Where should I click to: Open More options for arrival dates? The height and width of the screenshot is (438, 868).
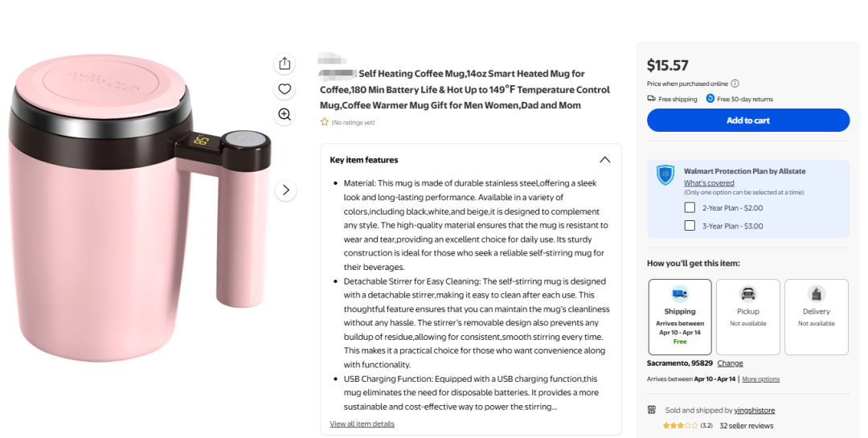(x=760, y=379)
